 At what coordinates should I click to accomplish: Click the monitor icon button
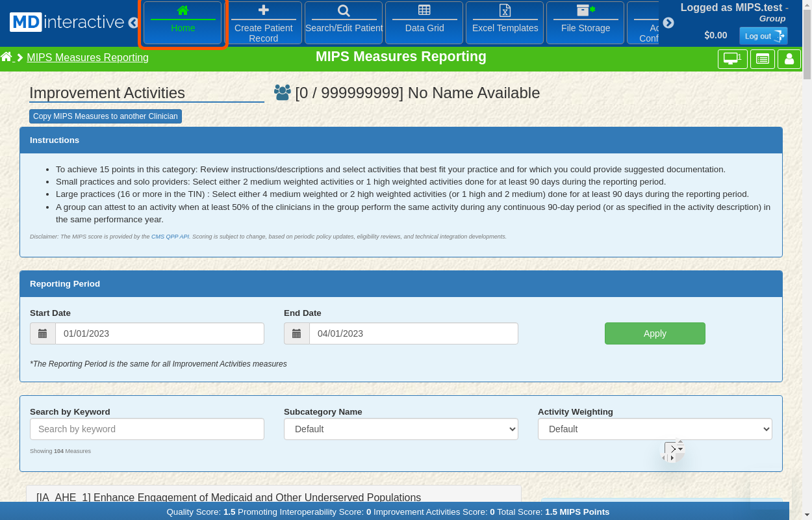732,59
